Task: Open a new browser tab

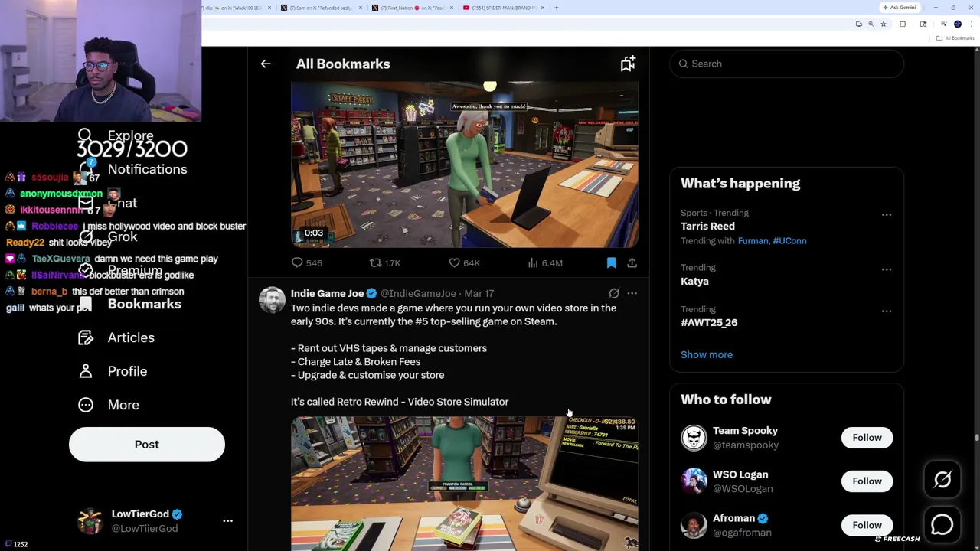Action: click(557, 8)
